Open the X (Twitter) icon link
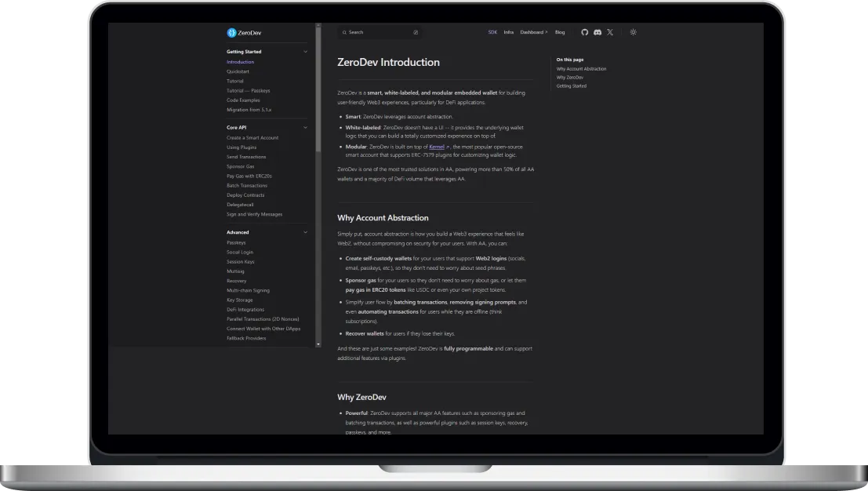 610,32
